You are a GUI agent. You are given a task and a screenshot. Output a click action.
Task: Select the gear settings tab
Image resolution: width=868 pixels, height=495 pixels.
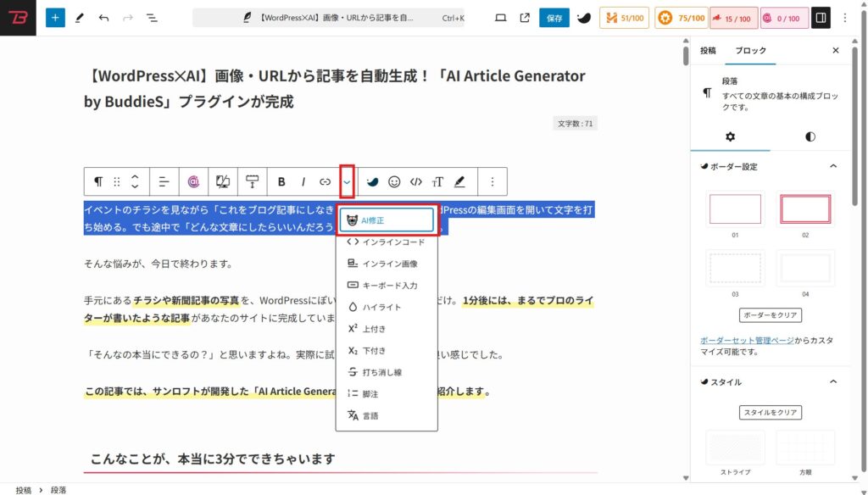(x=730, y=136)
